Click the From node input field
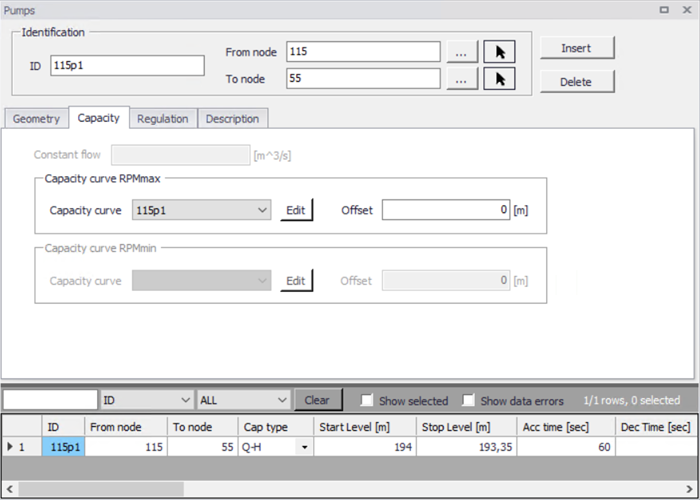Viewport: 700px width, 500px height. point(363,52)
